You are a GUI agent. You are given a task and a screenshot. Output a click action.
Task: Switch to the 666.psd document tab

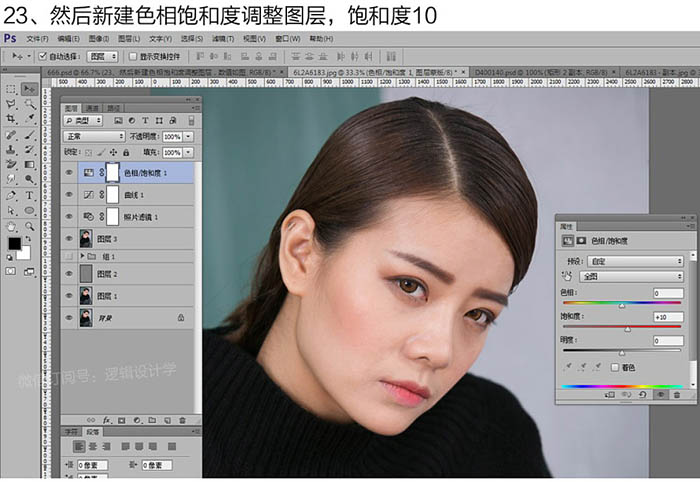tap(163, 72)
